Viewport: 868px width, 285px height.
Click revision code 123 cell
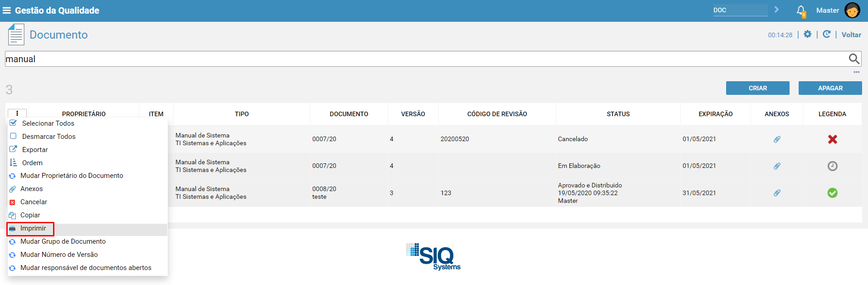(x=446, y=193)
